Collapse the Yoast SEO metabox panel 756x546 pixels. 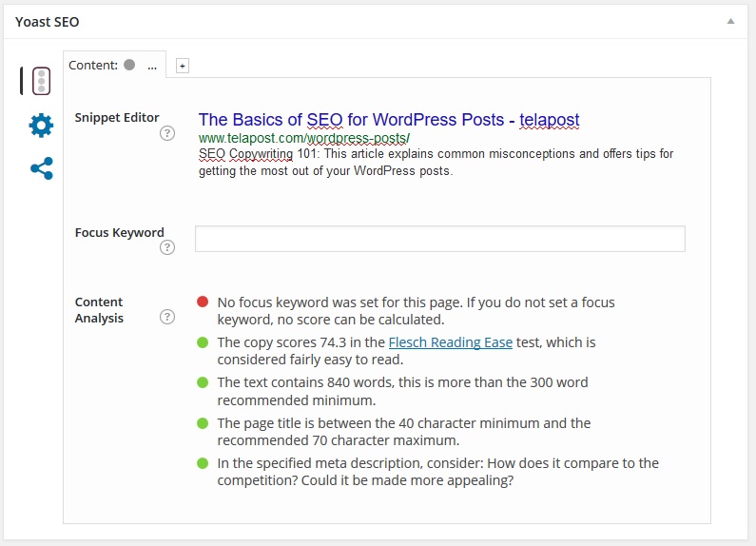tap(730, 21)
